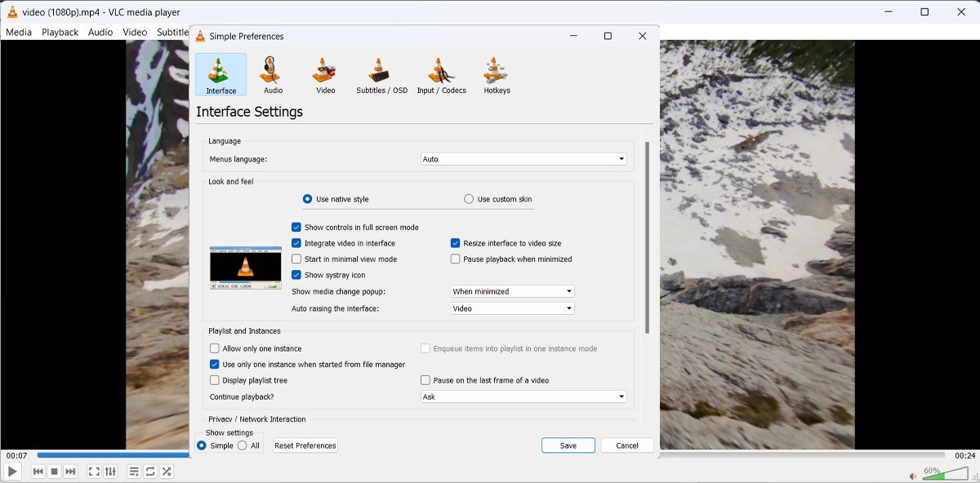
Task: Open the Continue playback dropdown
Action: click(523, 396)
